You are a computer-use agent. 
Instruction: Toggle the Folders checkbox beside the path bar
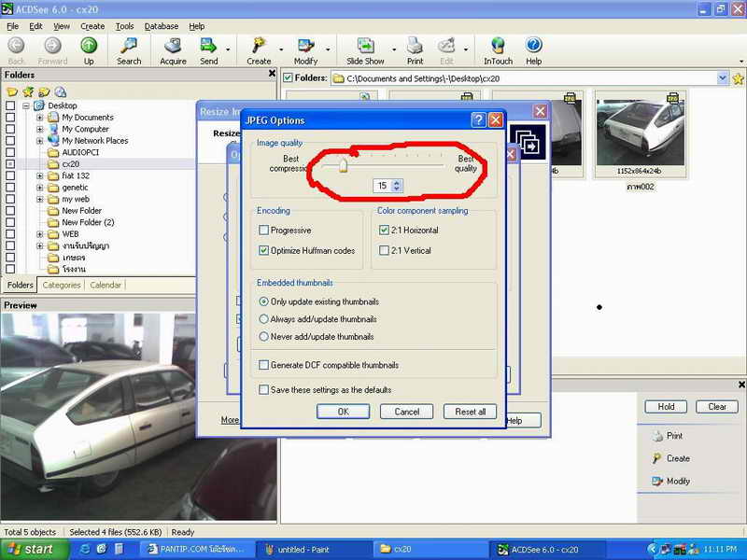288,77
